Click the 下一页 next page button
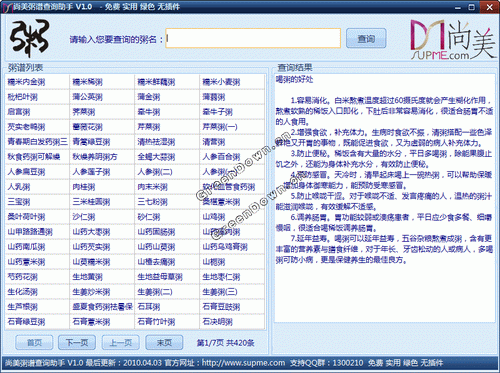 pos(77,343)
